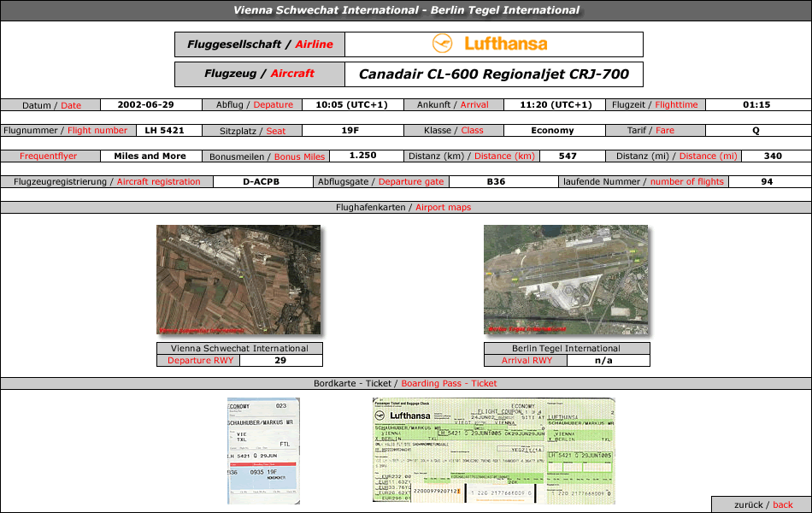Click the distance in miles value 340

tap(773, 156)
